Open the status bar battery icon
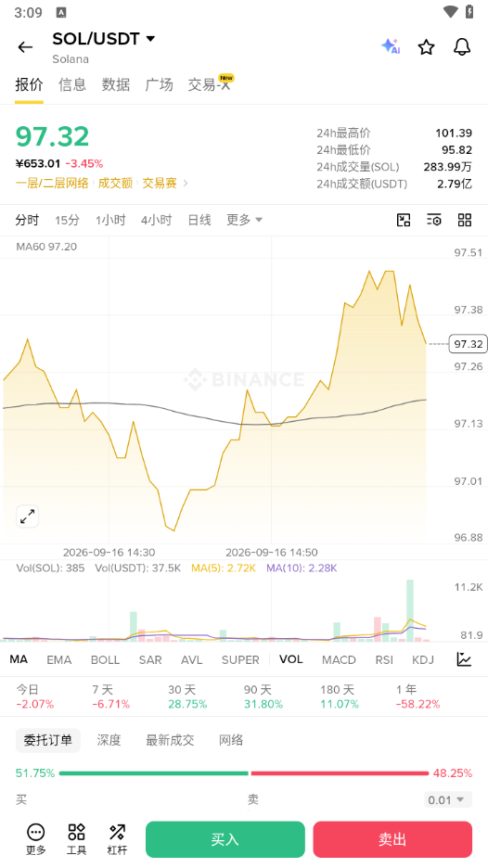The width and height of the screenshot is (488, 868). (469, 12)
